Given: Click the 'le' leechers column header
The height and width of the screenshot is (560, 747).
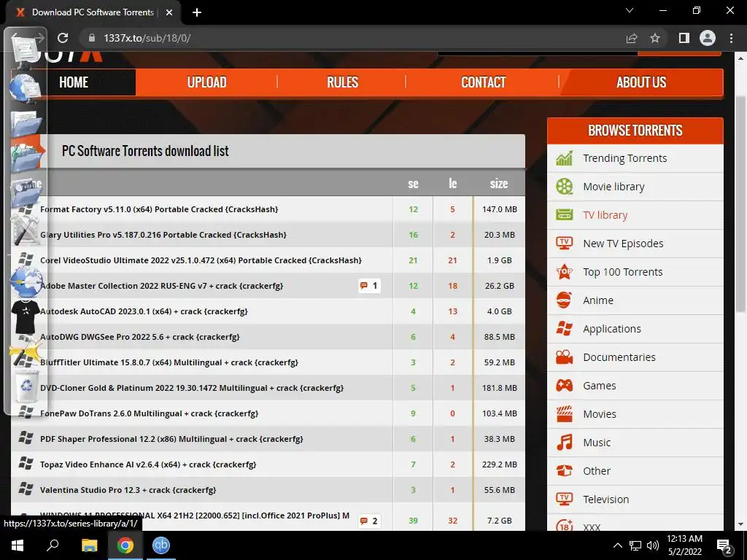Looking at the screenshot, I should click(x=452, y=183).
